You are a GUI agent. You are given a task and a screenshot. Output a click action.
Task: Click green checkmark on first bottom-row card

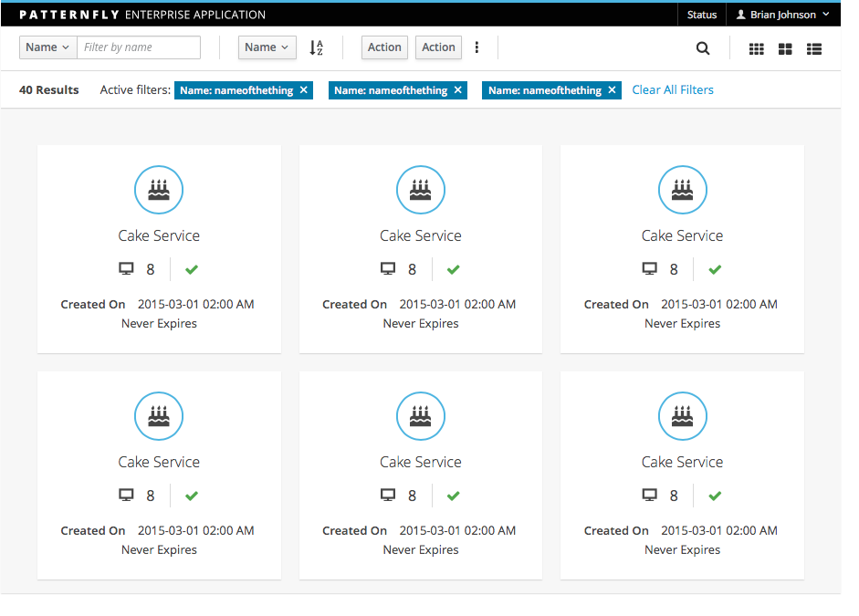click(191, 496)
